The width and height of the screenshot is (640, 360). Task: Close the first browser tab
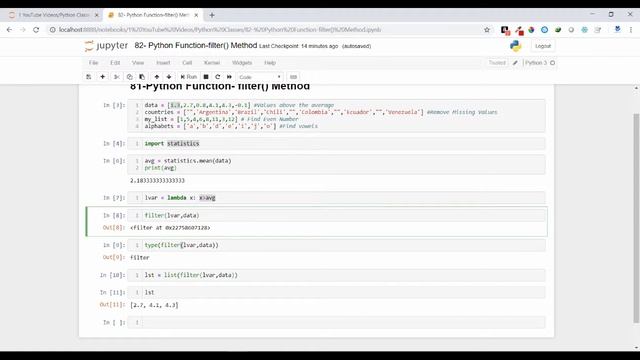[97, 15]
